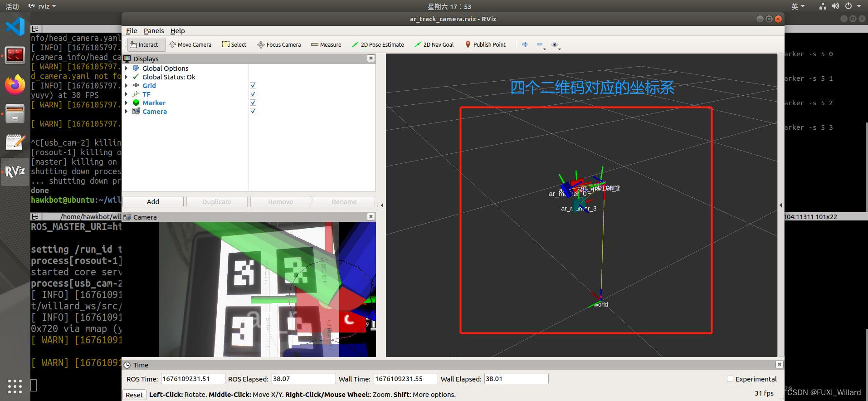Viewport: 868px width, 401px height.
Task: Click the world frame label in 3D view
Action: (x=601, y=304)
